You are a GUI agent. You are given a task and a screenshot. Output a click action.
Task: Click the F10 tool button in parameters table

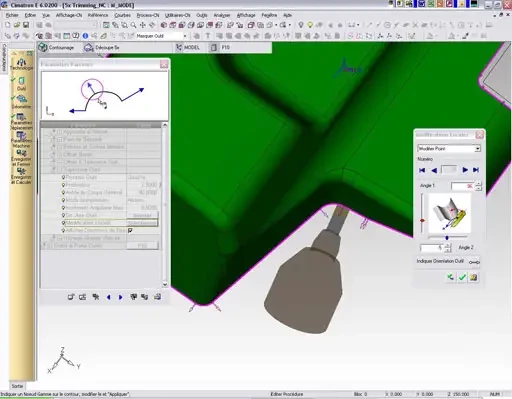(142, 246)
